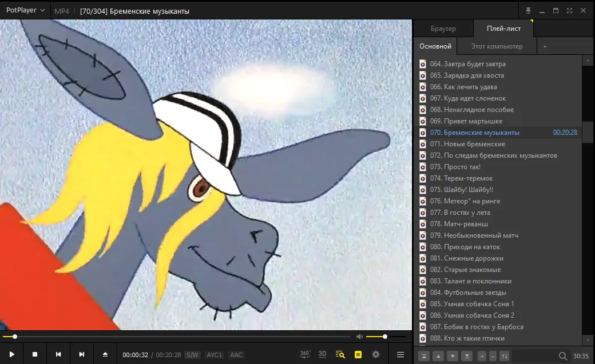Viewport: 595px width, 364px height.
Task: Select the Этот компьютер playlist tab
Action: [x=497, y=46]
